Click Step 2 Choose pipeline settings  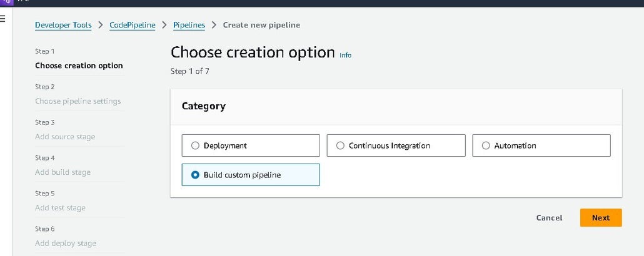[78, 101]
